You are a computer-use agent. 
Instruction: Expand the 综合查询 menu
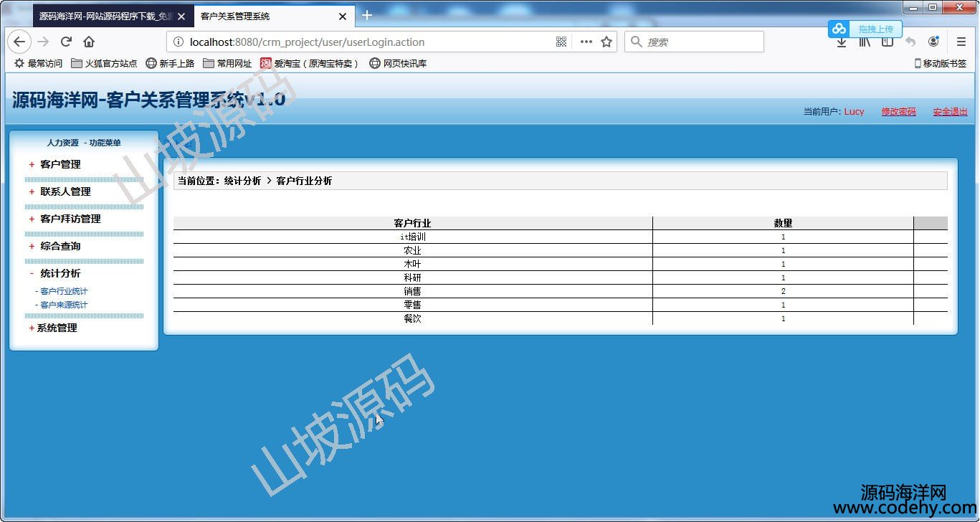pos(60,246)
